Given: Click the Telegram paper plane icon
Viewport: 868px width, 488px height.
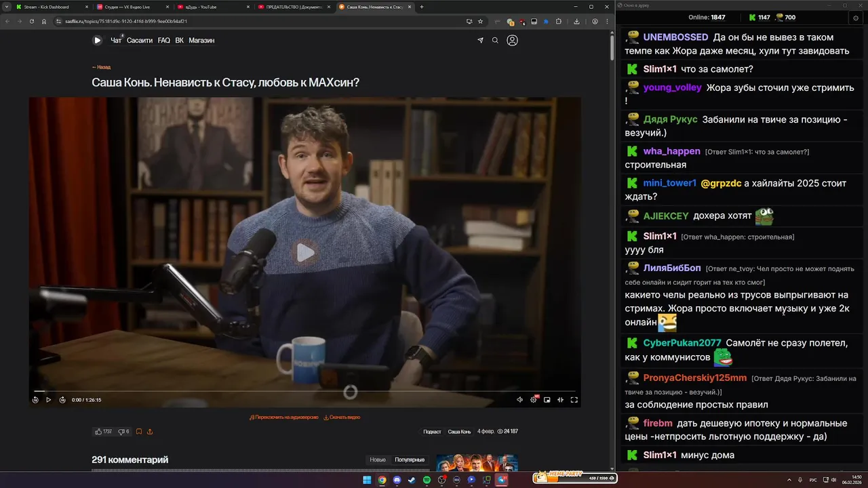Looking at the screenshot, I should [481, 41].
